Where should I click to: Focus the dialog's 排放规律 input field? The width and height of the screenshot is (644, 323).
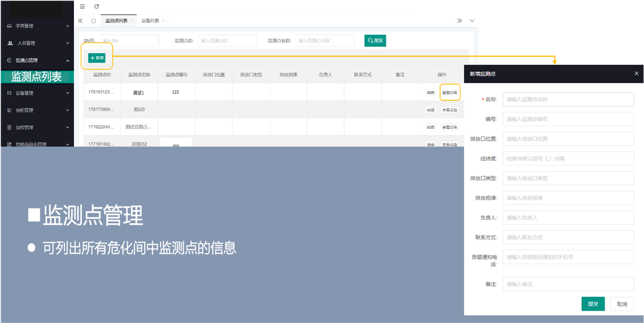click(x=568, y=198)
